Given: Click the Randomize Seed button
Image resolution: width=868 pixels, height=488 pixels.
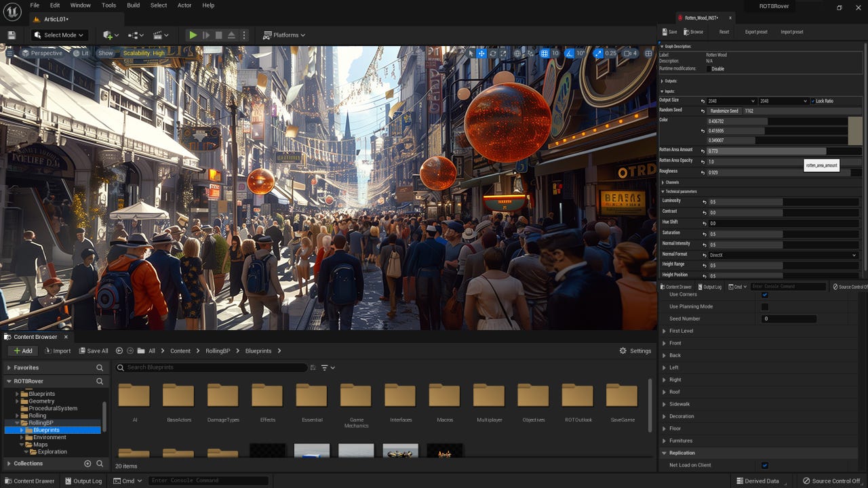Looking at the screenshot, I should pyautogui.click(x=724, y=111).
